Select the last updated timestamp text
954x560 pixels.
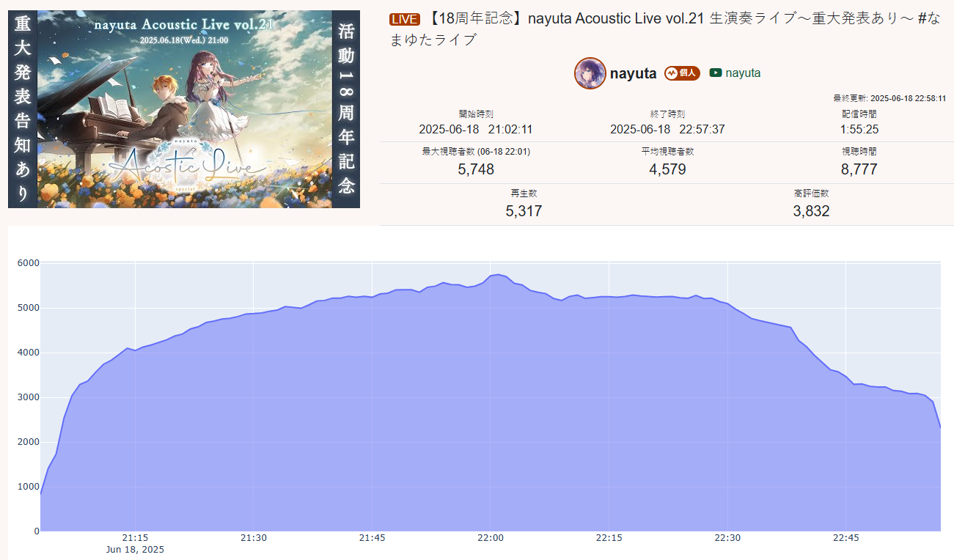pos(889,98)
